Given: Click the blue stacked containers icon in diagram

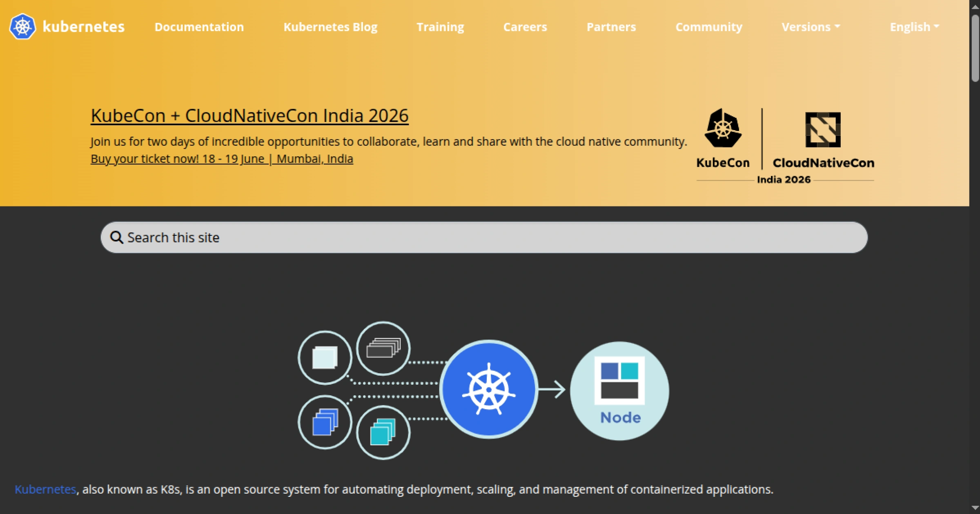Looking at the screenshot, I should pos(325,422).
